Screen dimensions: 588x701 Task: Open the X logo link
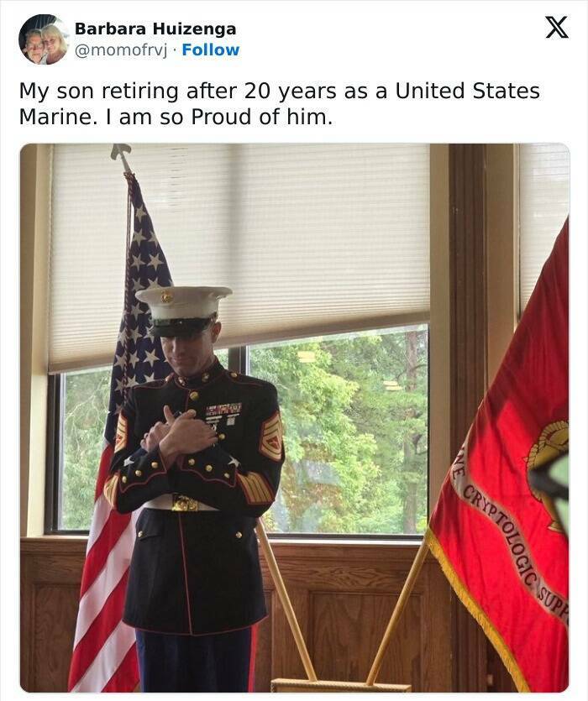tap(557, 28)
